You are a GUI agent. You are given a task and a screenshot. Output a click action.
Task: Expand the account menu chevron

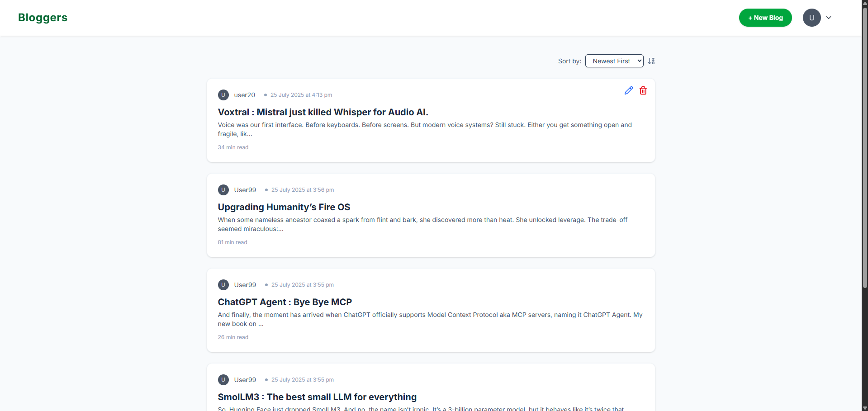click(x=829, y=18)
